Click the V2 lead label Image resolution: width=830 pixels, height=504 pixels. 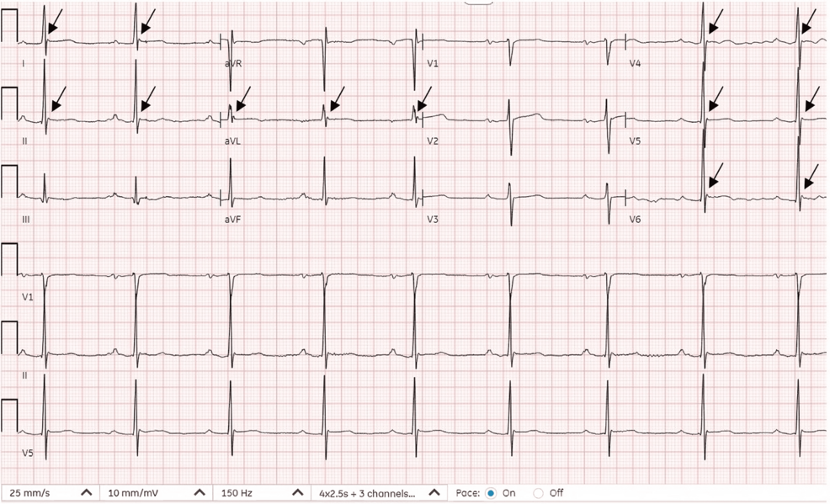[433, 141]
